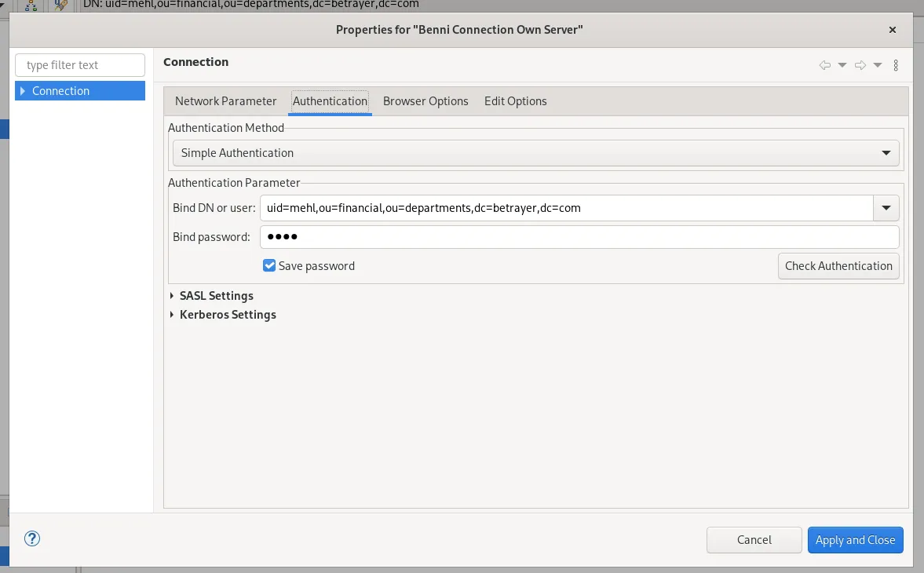Click the type filter text field
Image resolution: width=924 pixels, height=573 pixels.
79,64
